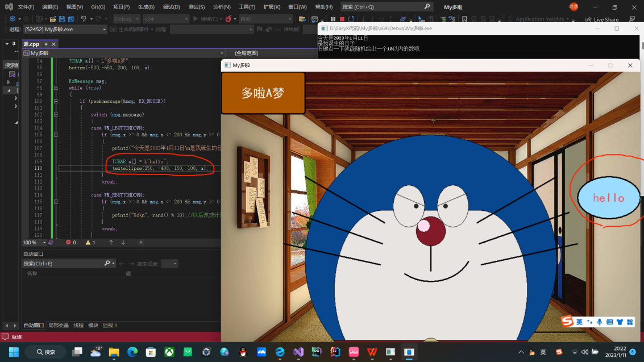Click the 就绪 status bar text
The image size is (644, 362).
pyautogui.click(x=17, y=337)
